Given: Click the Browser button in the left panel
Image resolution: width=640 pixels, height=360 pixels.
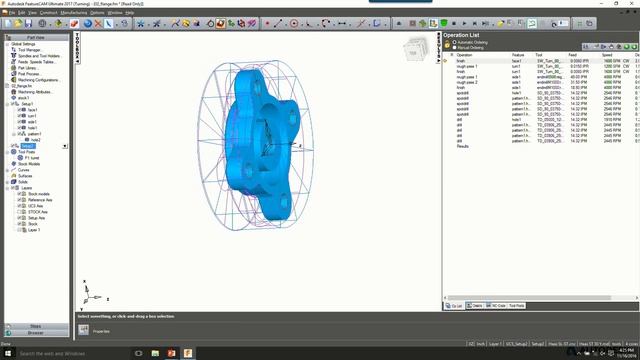Looking at the screenshot, I should (36, 333).
